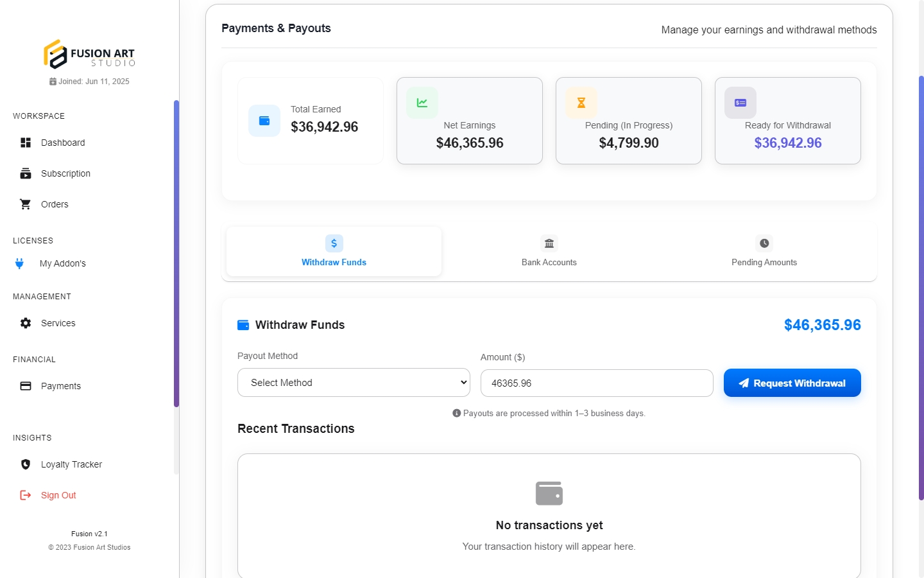The height and width of the screenshot is (578, 924).
Task: Select the Withdraw Funds tab
Action: [334, 252]
